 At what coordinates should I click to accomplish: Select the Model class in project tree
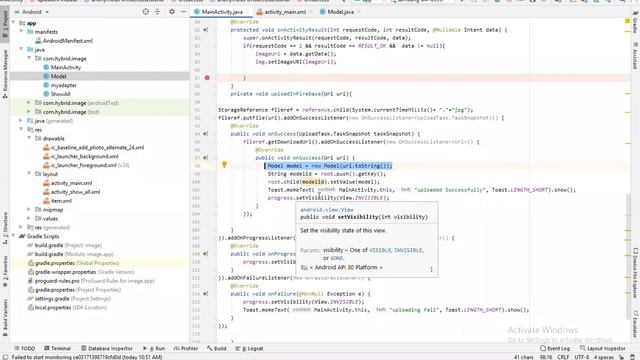[58, 76]
